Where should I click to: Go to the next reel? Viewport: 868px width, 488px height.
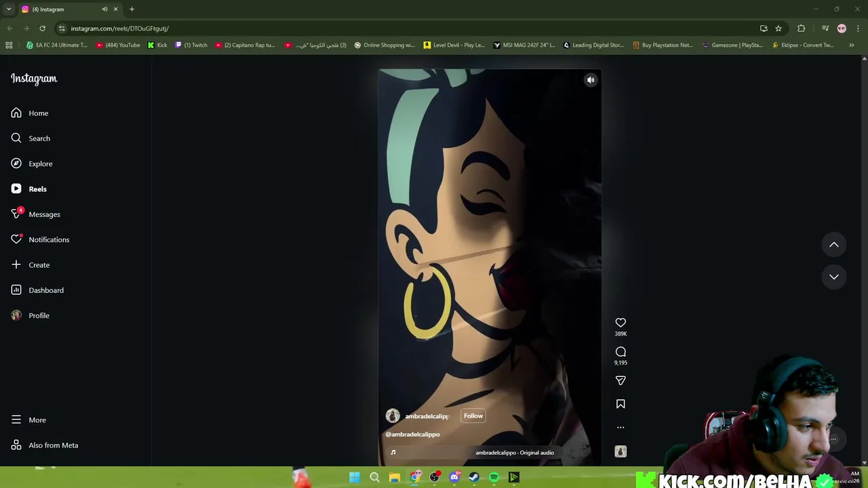(834, 277)
